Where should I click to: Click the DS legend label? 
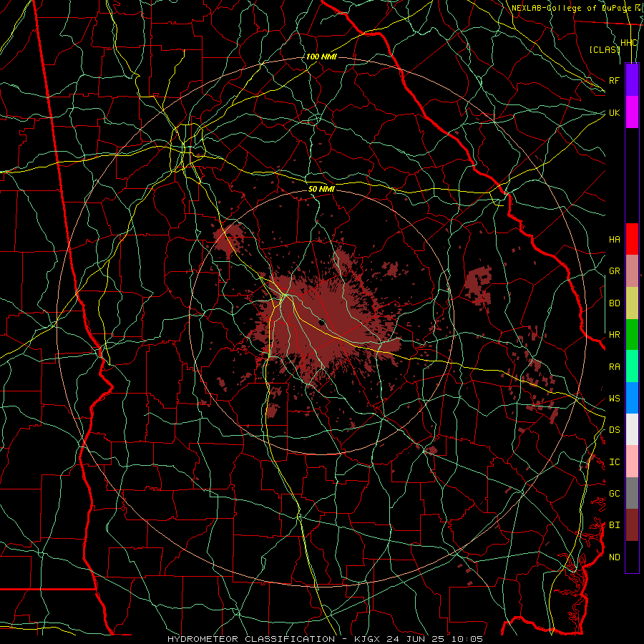[x=614, y=430]
